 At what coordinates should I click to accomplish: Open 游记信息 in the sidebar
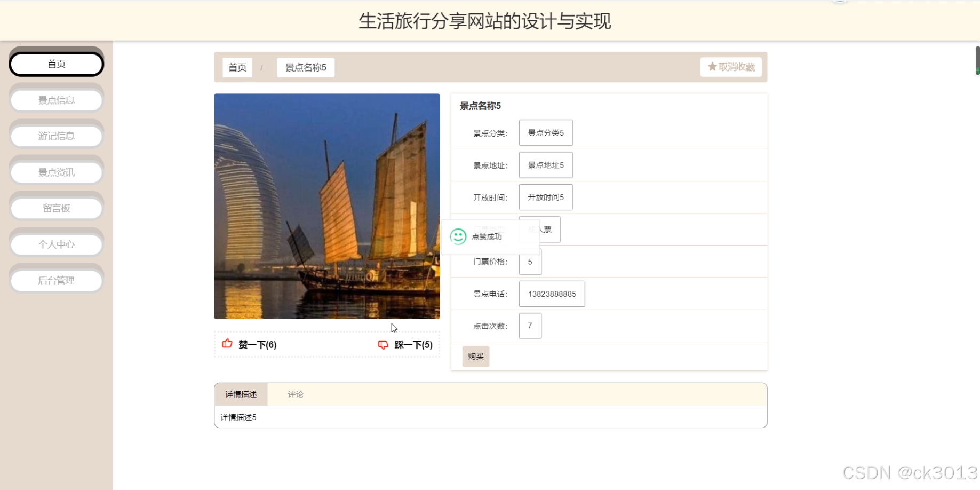pos(57,136)
